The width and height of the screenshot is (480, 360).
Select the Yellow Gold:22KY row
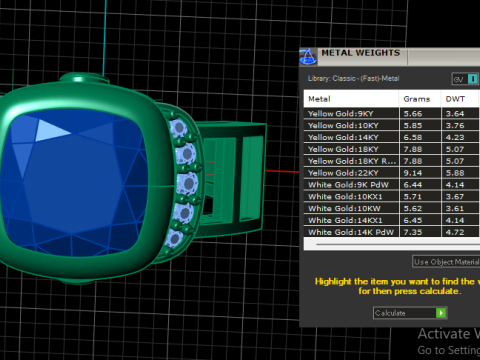click(x=392, y=173)
